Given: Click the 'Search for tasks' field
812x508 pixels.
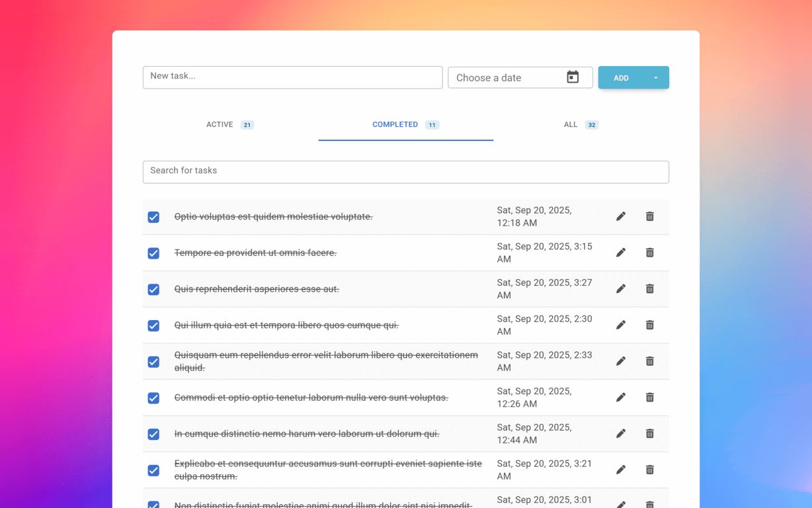Looking at the screenshot, I should (405, 172).
